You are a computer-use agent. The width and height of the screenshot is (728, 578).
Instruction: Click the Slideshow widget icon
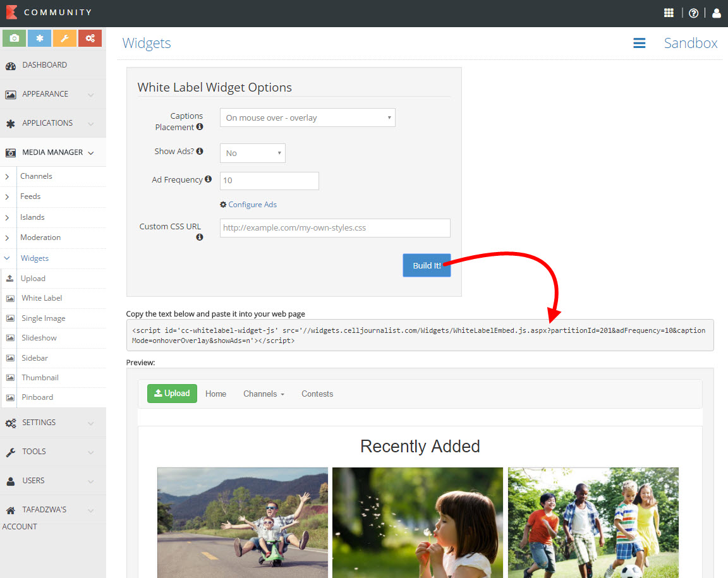click(10, 338)
